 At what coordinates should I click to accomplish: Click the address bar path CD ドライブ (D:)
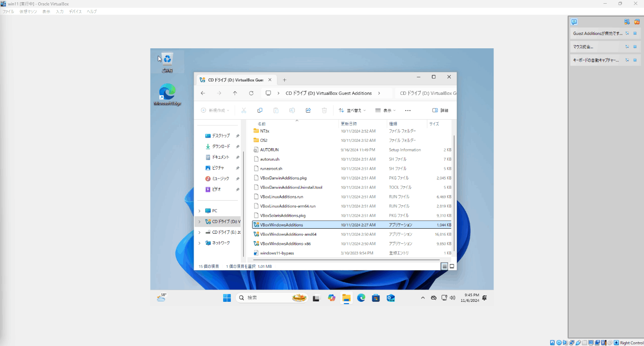tap(328, 93)
